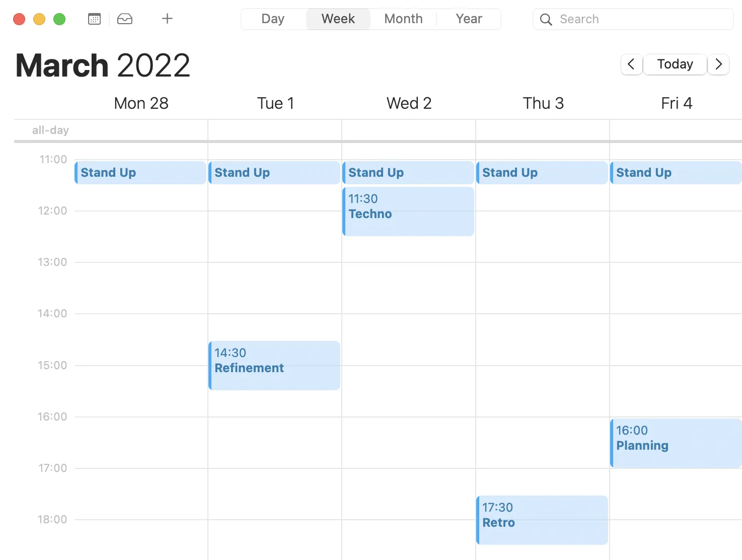Screen dimensions: 742x560
Task: Click the Fri 4 day header
Action: [676, 103]
